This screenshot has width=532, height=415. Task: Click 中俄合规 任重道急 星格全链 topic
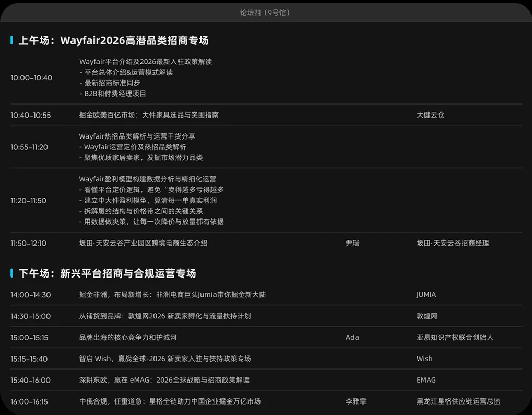(x=170, y=401)
